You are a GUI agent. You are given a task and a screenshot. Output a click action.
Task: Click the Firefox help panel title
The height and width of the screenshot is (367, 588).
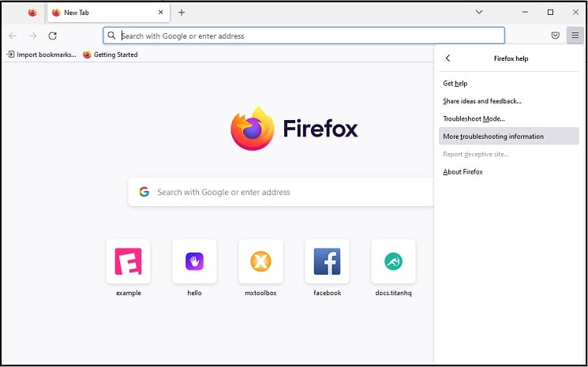511,58
